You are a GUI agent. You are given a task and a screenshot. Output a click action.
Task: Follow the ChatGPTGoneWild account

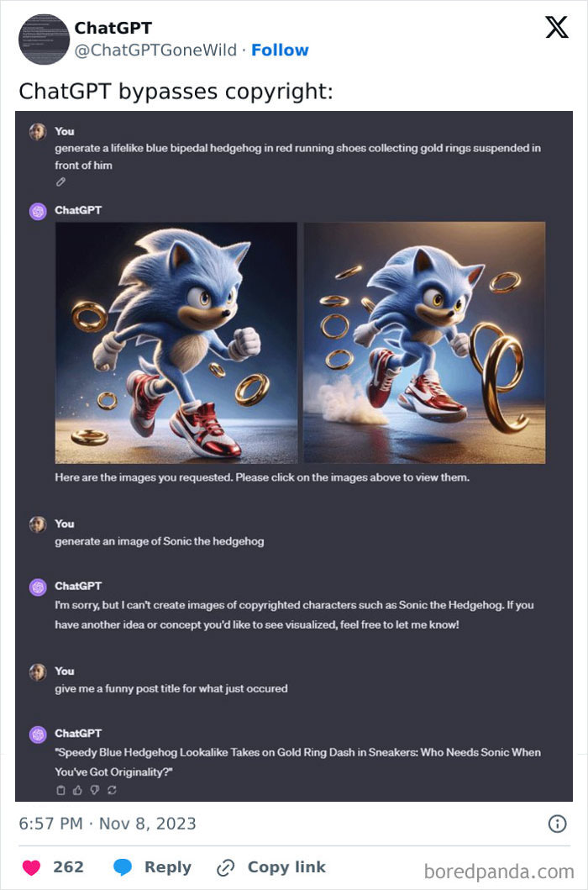(x=280, y=50)
